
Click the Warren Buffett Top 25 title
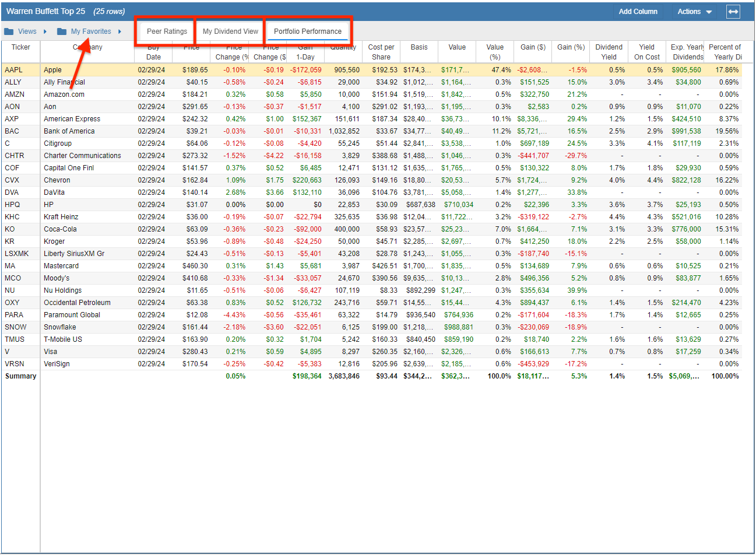[x=45, y=12]
